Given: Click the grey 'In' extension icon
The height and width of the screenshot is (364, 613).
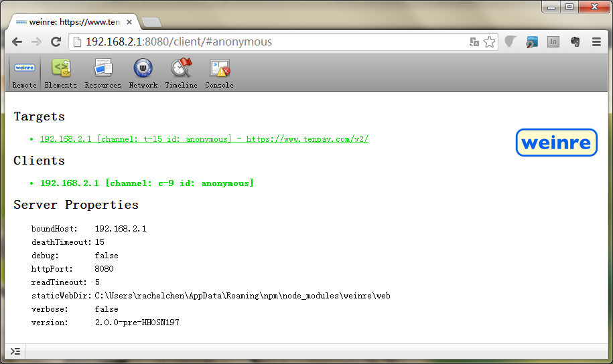Looking at the screenshot, I should coord(553,42).
